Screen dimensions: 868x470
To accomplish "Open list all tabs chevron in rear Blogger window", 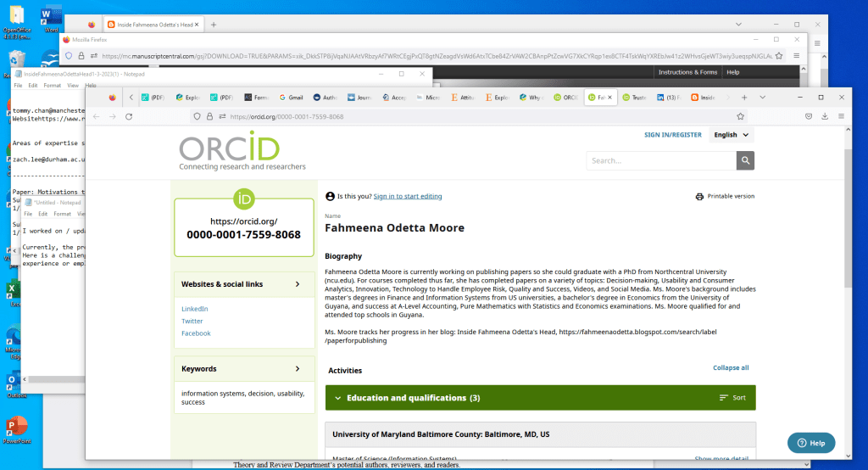I will 738,25.
